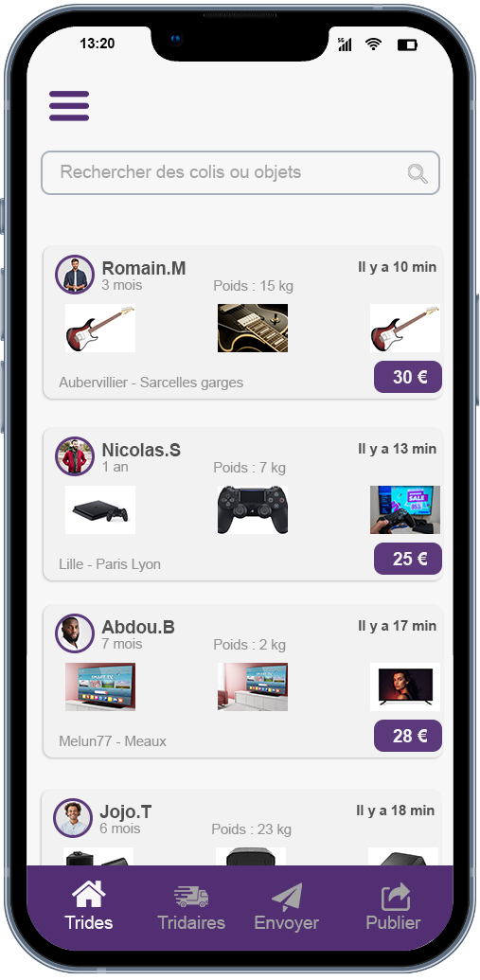Tap the 28 € price button
Viewport: 480px width, 980px height.
408,736
